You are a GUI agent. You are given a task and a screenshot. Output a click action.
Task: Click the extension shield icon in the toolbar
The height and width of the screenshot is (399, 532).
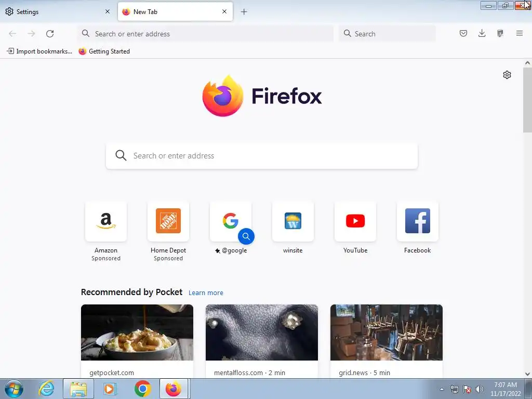(x=500, y=33)
